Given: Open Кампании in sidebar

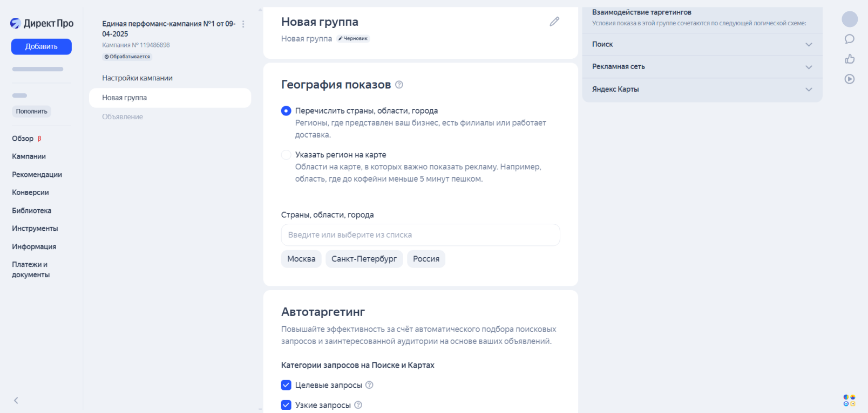Looking at the screenshot, I should tap(29, 156).
